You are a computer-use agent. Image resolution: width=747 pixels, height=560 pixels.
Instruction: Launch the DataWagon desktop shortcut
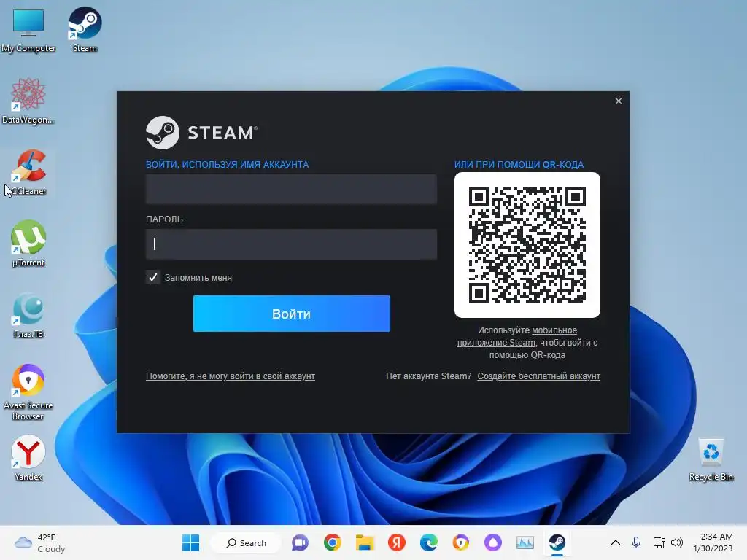coord(28,100)
